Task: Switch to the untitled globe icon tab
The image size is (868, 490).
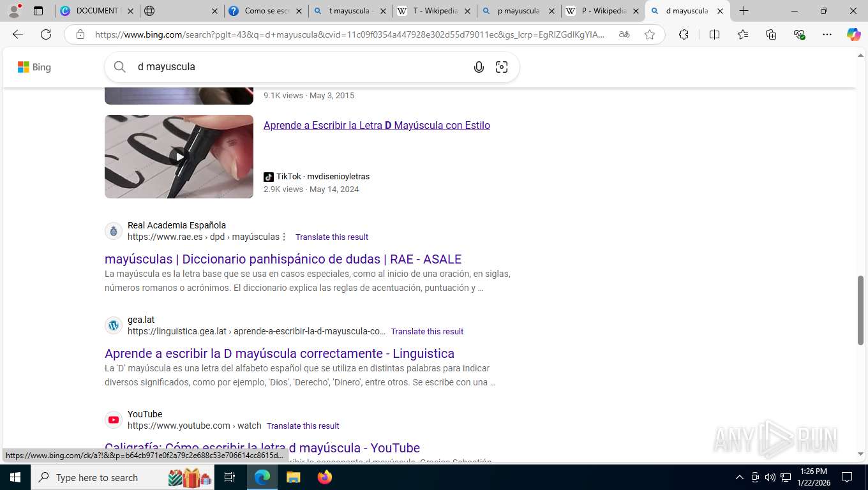Action: (181, 11)
